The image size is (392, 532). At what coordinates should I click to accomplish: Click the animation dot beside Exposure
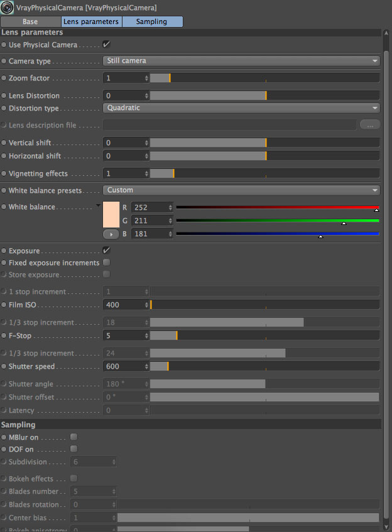pos(4,251)
